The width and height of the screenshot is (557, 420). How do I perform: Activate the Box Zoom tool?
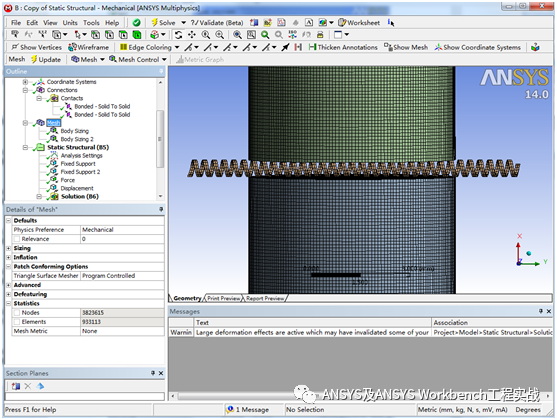(x=220, y=35)
